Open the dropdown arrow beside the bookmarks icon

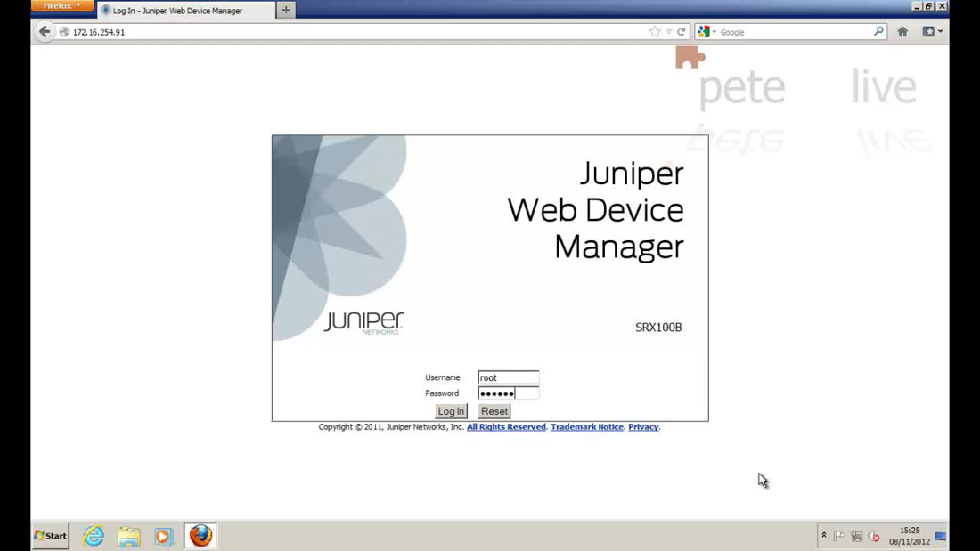click(941, 32)
